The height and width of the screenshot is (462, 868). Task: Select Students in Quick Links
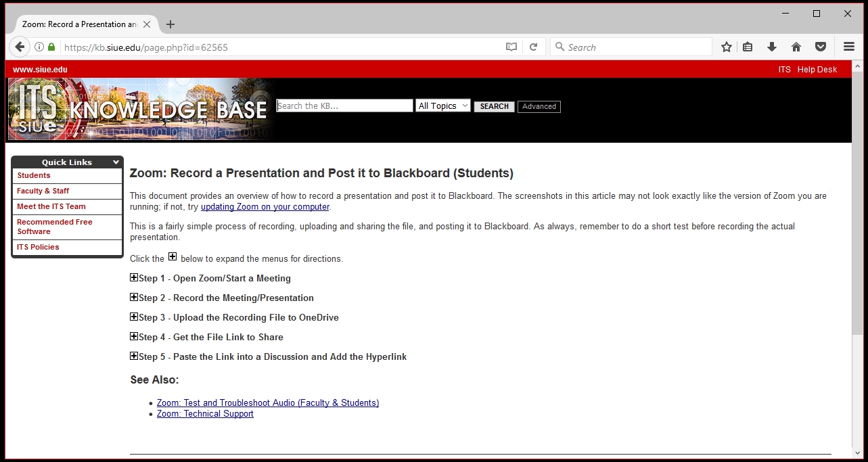34,175
